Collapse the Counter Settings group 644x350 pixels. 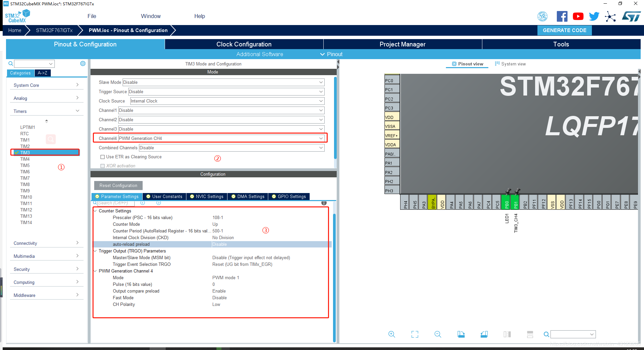tap(96, 211)
